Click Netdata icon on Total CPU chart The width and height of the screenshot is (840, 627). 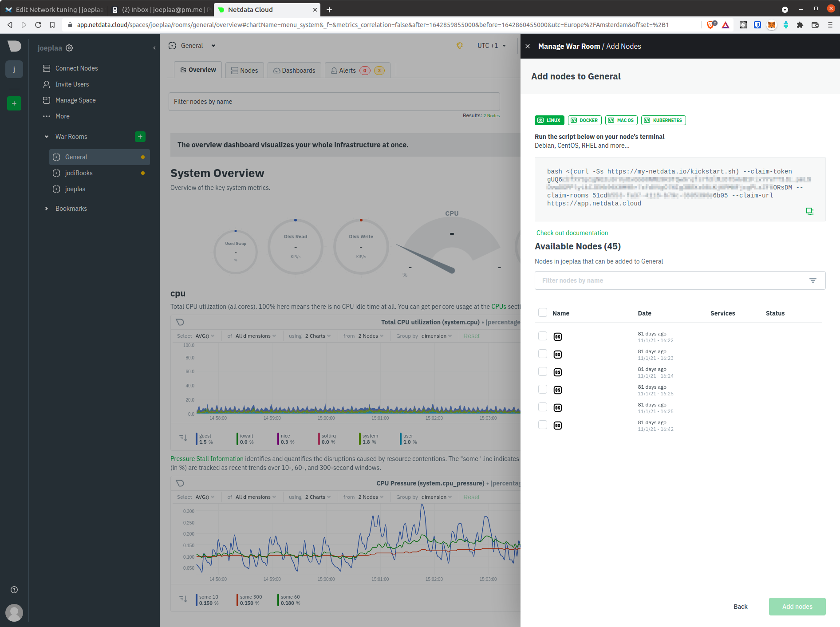(180, 322)
